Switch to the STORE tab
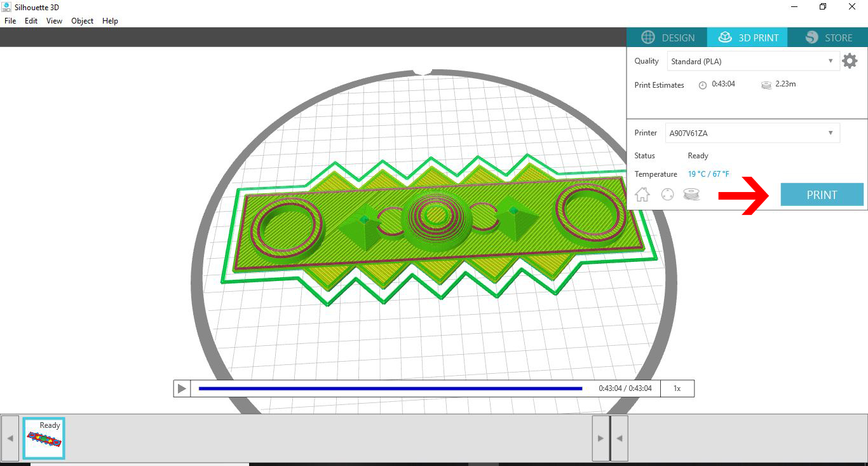Viewport: 868px width, 466px height. [x=828, y=38]
